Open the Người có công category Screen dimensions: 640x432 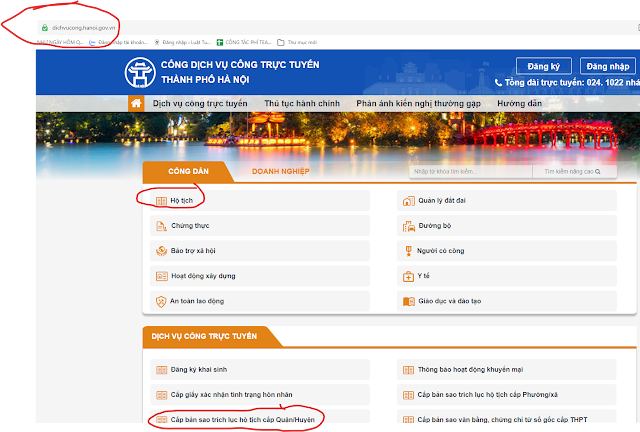pyautogui.click(x=441, y=251)
